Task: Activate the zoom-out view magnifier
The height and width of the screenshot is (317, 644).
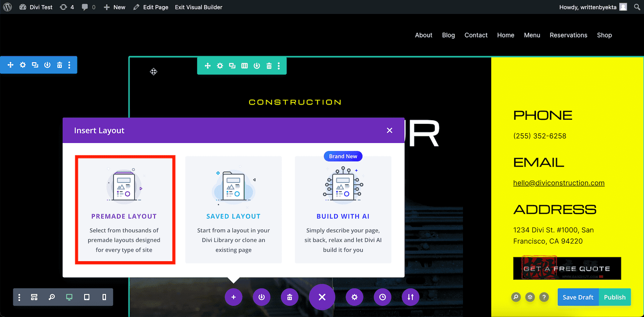Action: pyautogui.click(x=52, y=297)
